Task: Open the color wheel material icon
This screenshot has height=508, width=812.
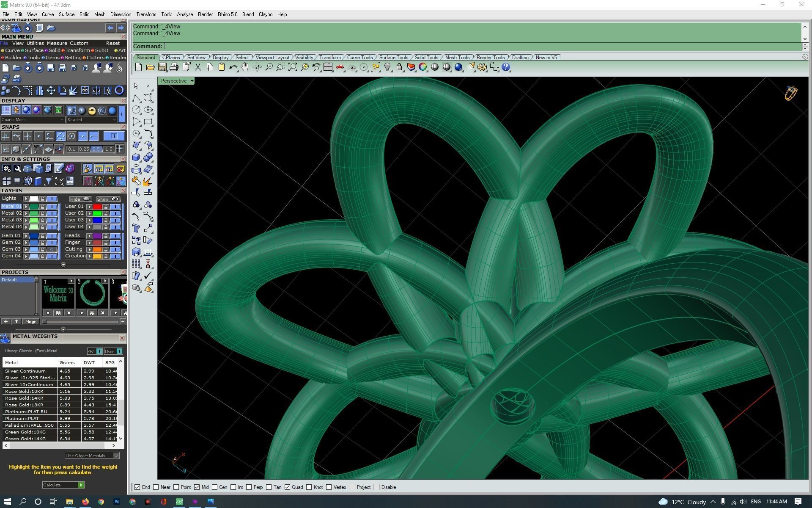Action: (x=423, y=67)
